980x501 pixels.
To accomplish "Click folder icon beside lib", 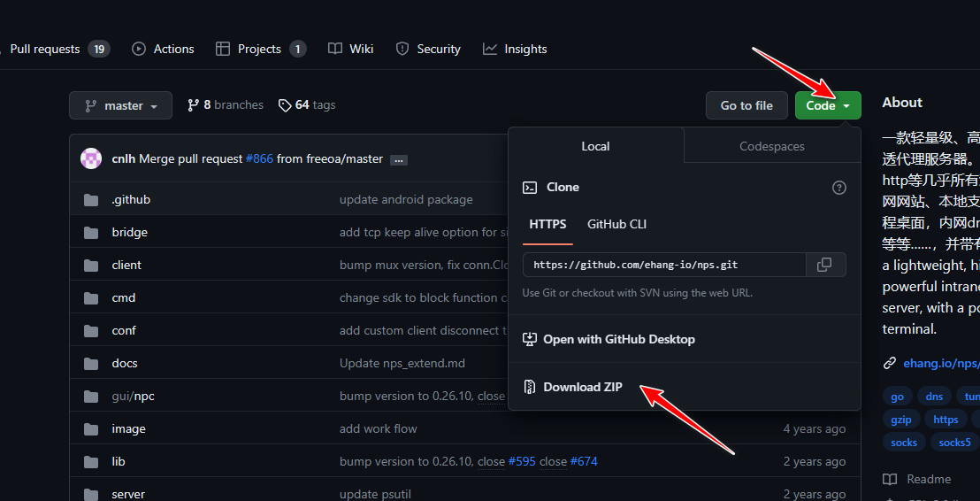I will coord(91,461).
